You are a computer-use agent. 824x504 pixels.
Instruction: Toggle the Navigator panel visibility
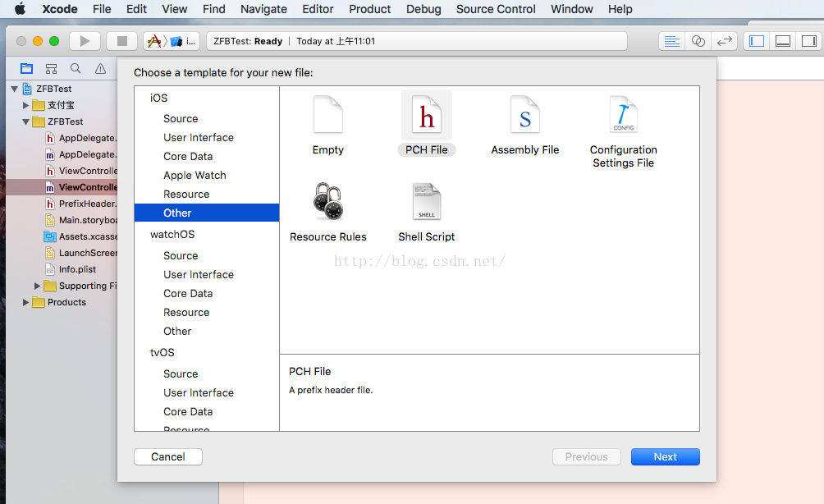(757, 41)
